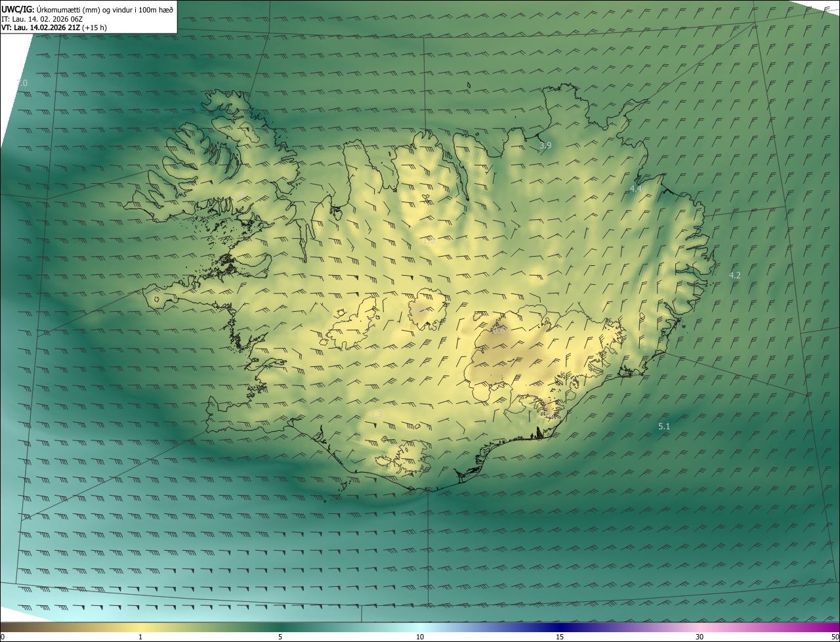Click the 0 tick label on the color scale

point(3,637)
